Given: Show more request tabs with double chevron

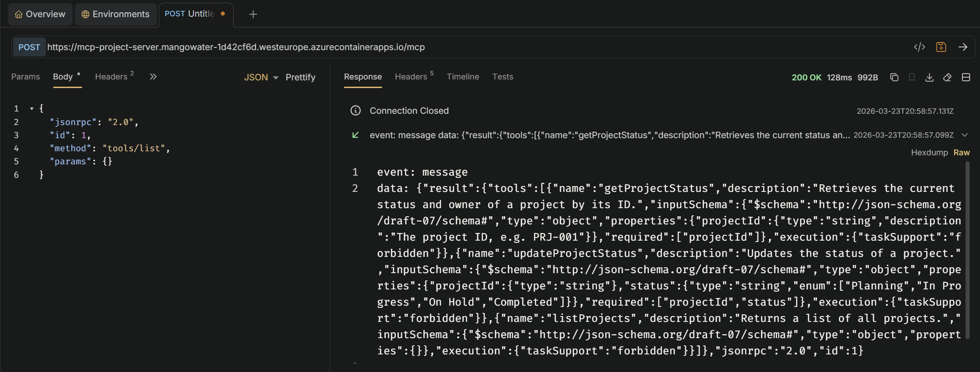Looking at the screenshot, I should (153, 77).
